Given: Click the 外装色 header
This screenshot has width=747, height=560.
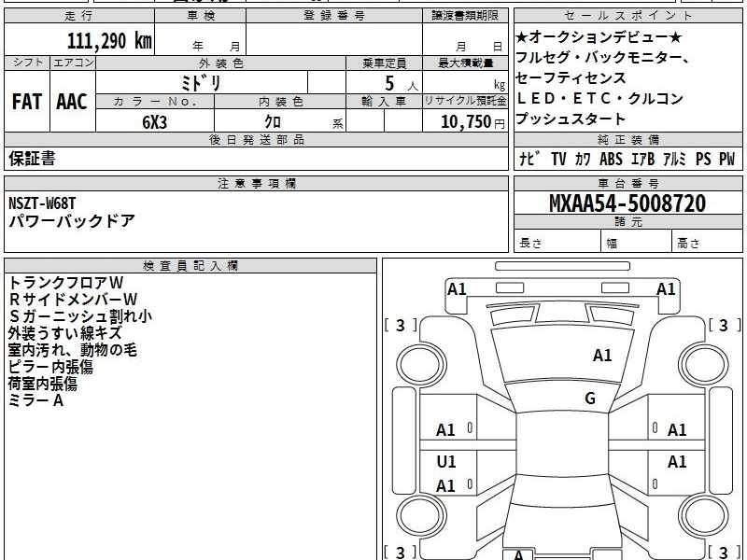Looking at the screenshot, I should [220, 63].
